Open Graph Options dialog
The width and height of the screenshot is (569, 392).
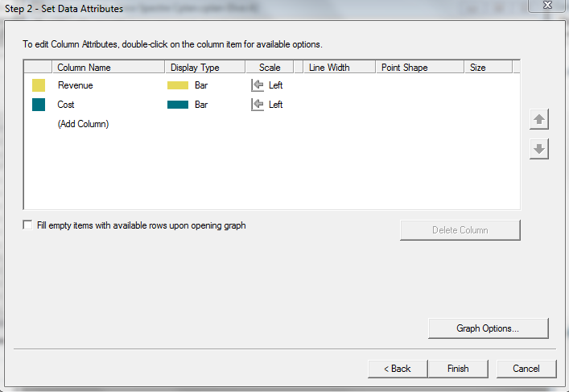tap(488, 328)
